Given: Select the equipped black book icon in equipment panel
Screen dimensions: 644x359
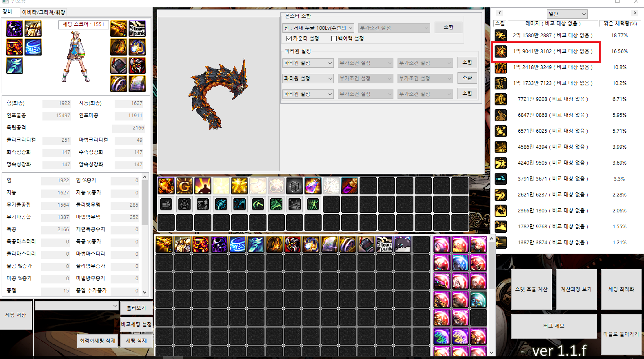Looking at the screenshot, I should pyautogui.click(x=119, y=65).
